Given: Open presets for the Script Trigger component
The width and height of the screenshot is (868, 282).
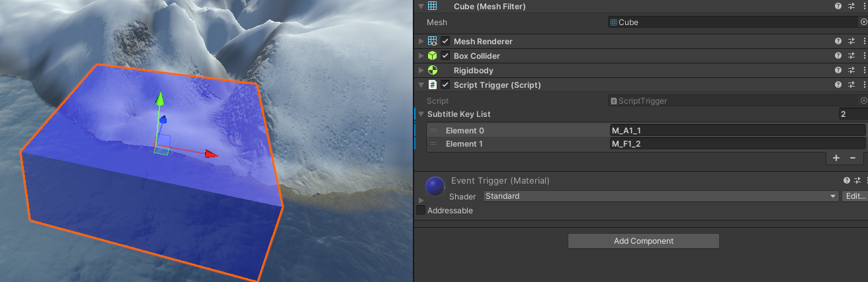Looking at the screenshot, I should point(851,85).
